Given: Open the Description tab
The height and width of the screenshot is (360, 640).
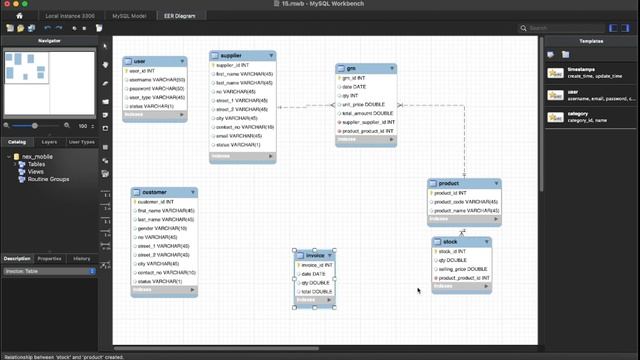Looking at the screenshot, I should tap(17, 258).
